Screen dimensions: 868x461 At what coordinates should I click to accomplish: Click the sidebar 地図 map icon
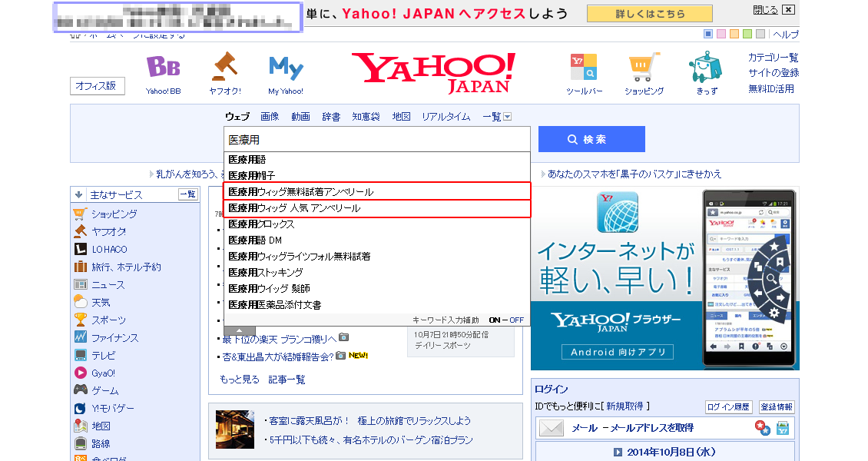[x=80, y=426]
